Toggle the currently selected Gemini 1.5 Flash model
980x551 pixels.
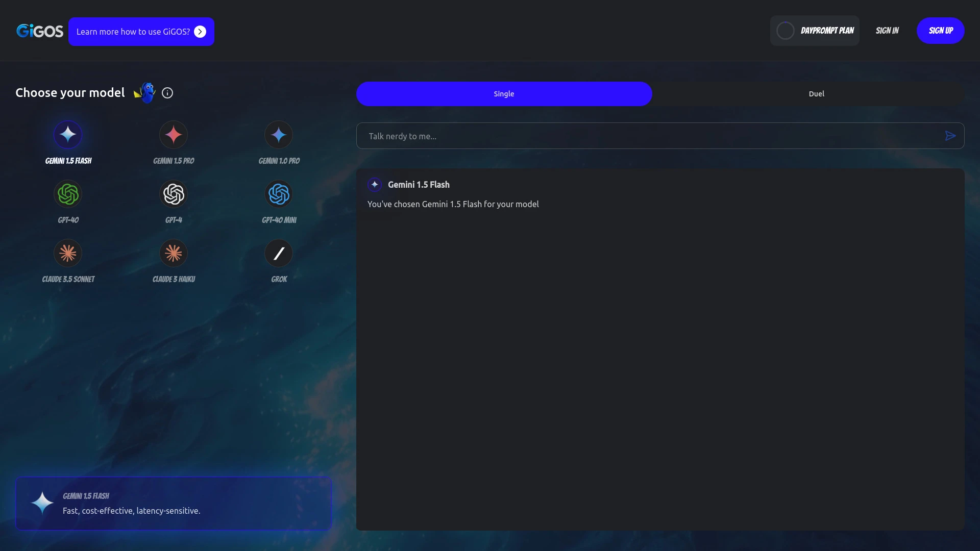point(67,135)
